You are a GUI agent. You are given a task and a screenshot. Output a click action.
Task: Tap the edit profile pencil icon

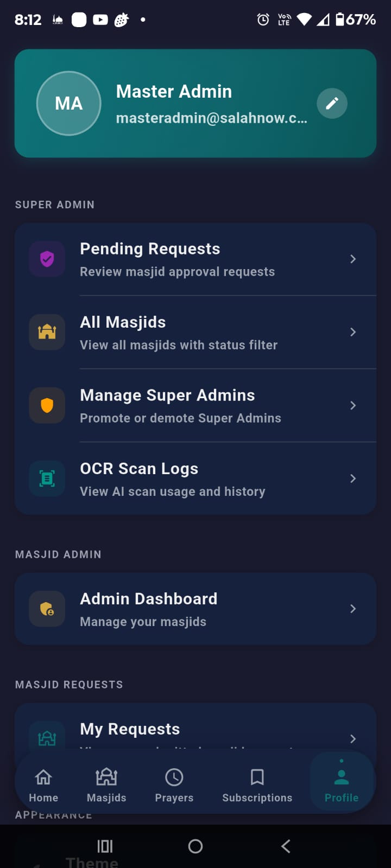tap(332, 103)
